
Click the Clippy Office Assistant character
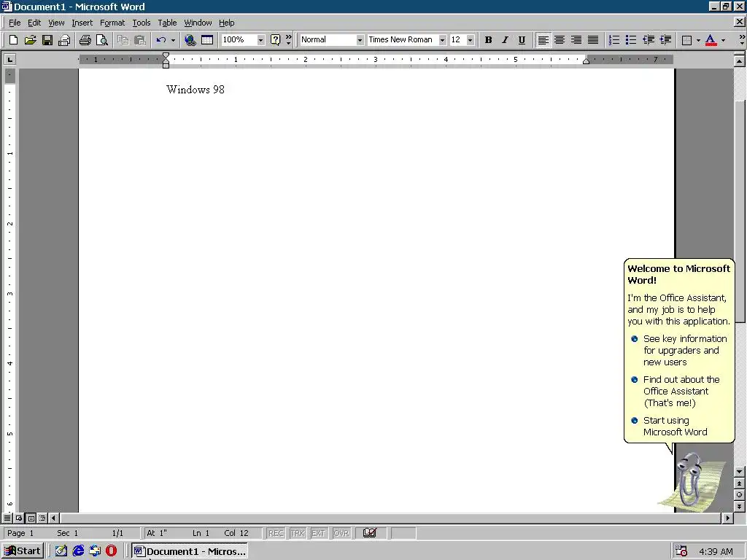pos(692,481)
